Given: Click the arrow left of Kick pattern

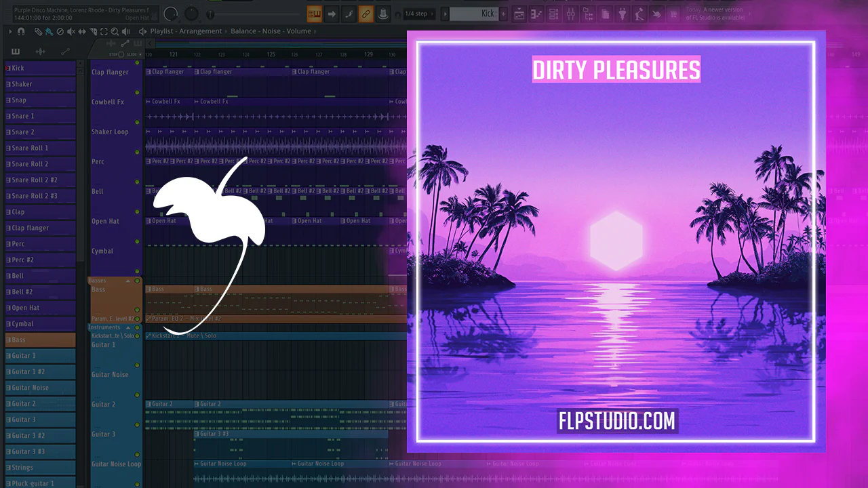Looking at the screenshot, I should click(x=444, y=14).
